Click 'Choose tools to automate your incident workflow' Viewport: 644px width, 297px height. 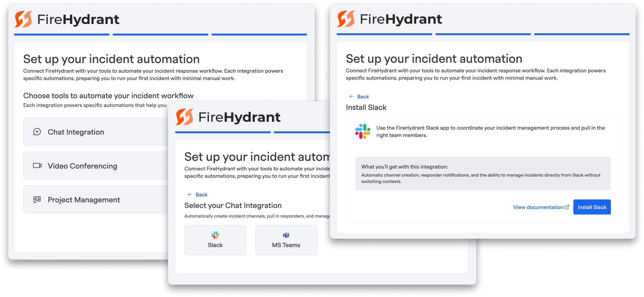pyautogui.click(x=108, y=96)
